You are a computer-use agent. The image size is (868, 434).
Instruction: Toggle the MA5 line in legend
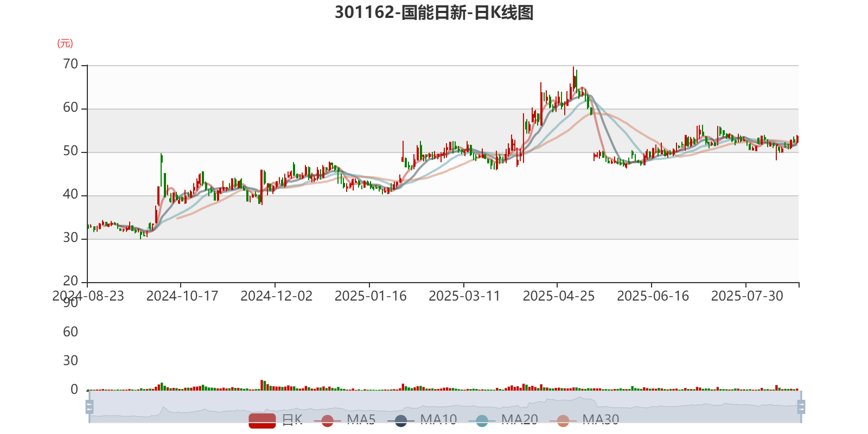point(344,420)
